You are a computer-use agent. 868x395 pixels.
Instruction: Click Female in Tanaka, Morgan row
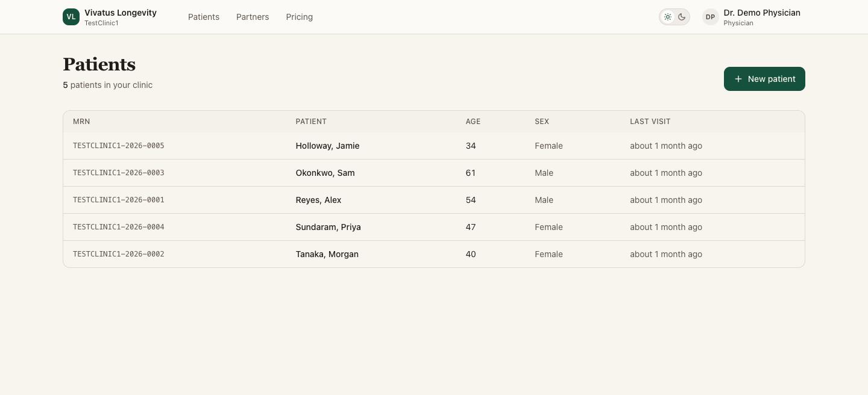(x=549, y=254)
